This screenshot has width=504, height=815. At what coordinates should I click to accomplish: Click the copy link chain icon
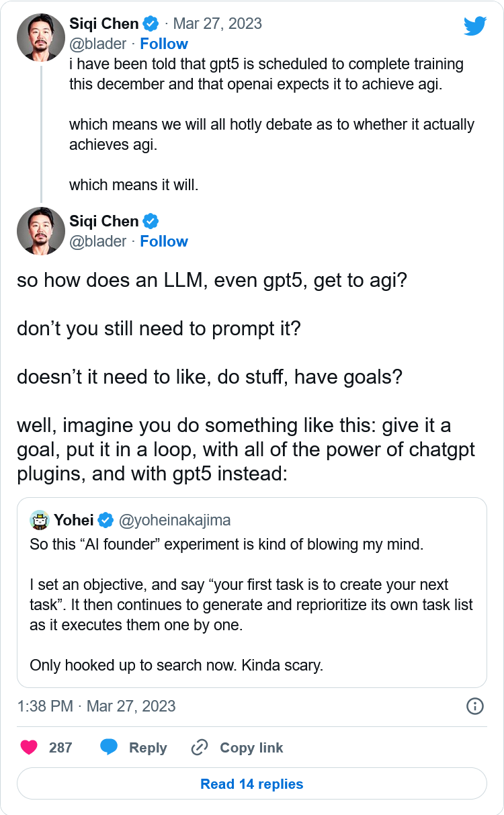click(x=200, y=747)
